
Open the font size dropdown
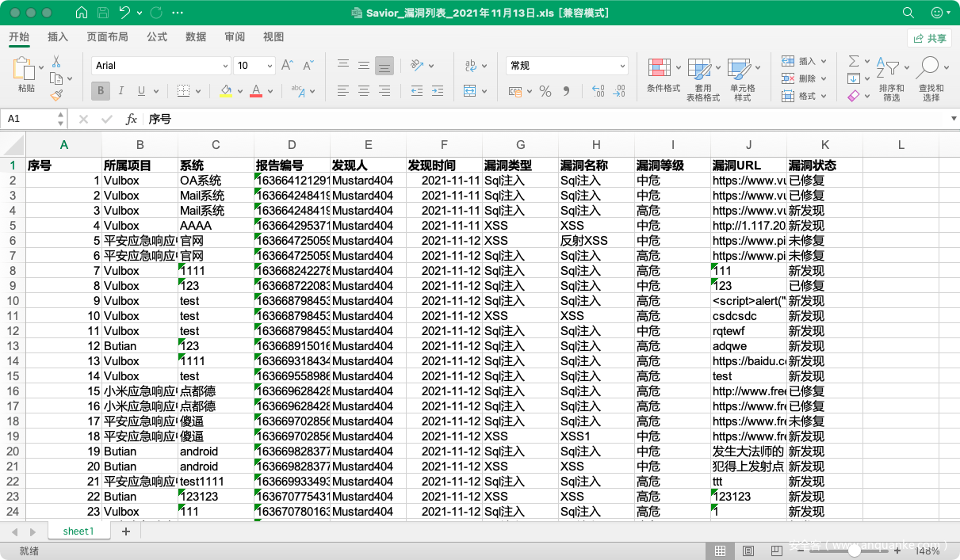click(270, 67)
